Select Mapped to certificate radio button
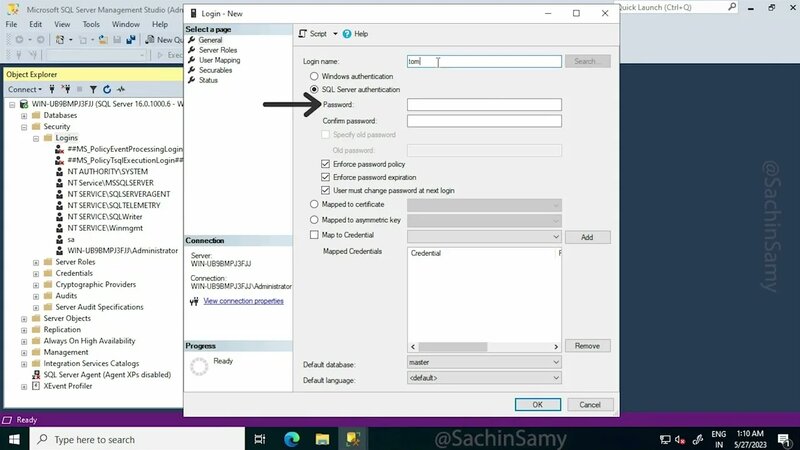 click(x=314, y=204)
